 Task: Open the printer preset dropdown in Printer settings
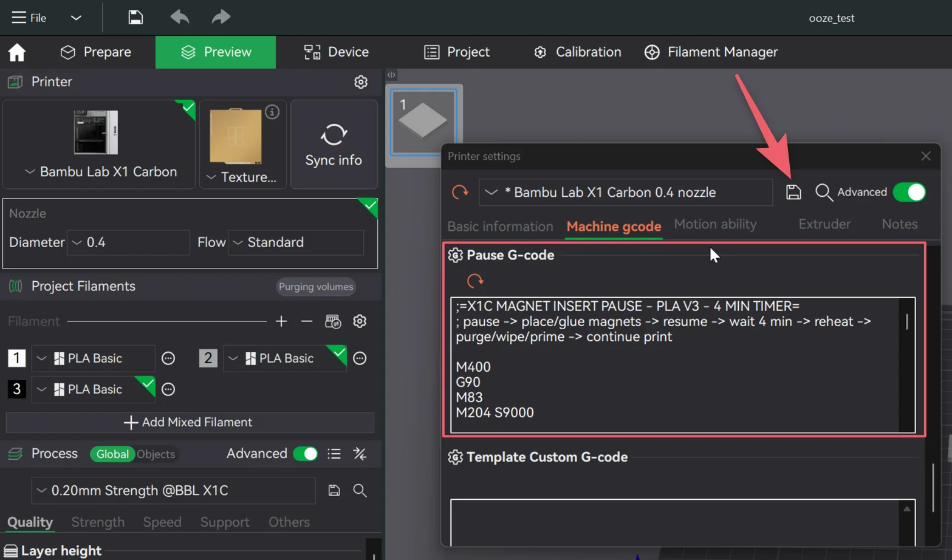[x=626, y=193]
